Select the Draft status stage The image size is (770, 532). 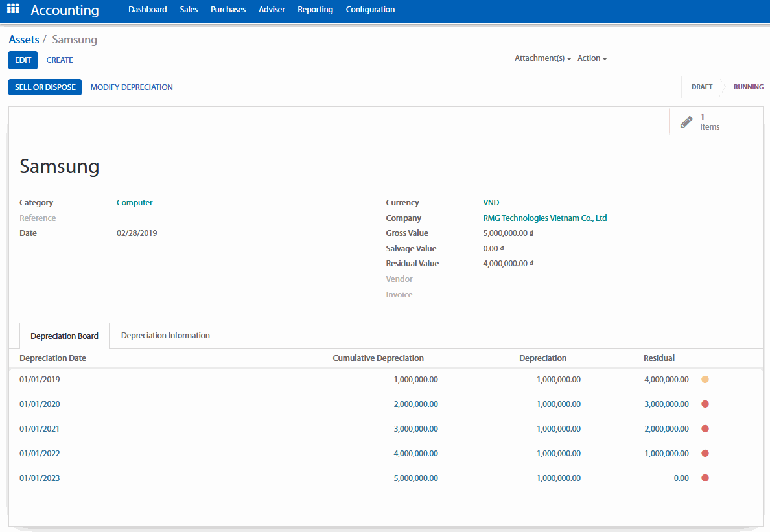[701, 87]
